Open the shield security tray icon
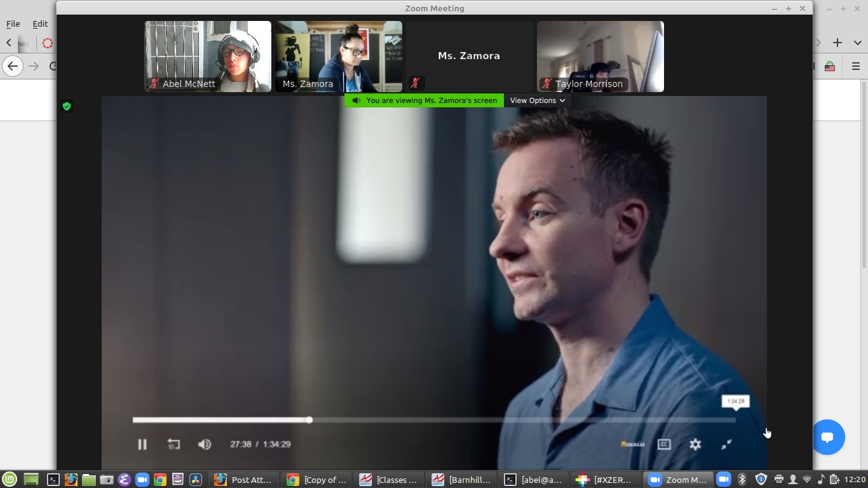 click(x=761, y=479)
